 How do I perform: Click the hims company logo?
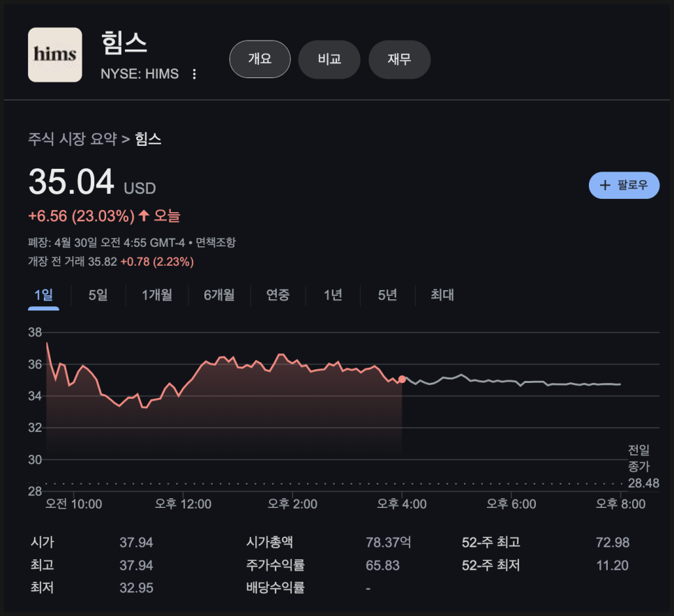(x=54, y=54)
